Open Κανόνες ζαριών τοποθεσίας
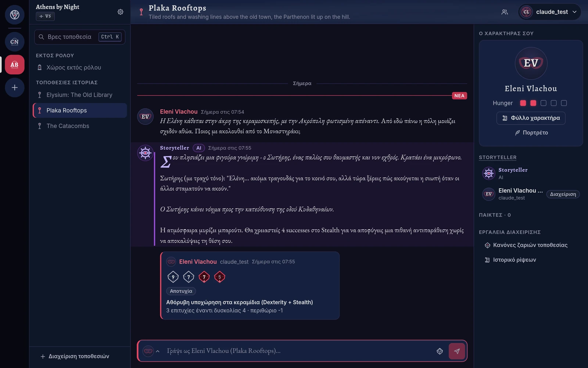The image size is (588, 368). [x=526, y=245]
